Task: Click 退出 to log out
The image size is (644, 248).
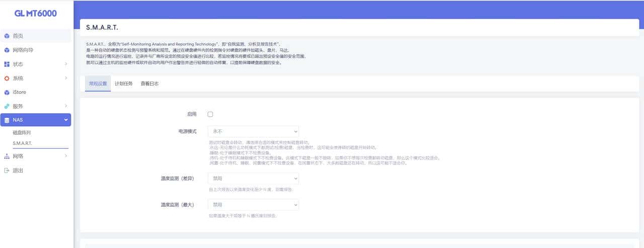Action: [x=18, y=171]
